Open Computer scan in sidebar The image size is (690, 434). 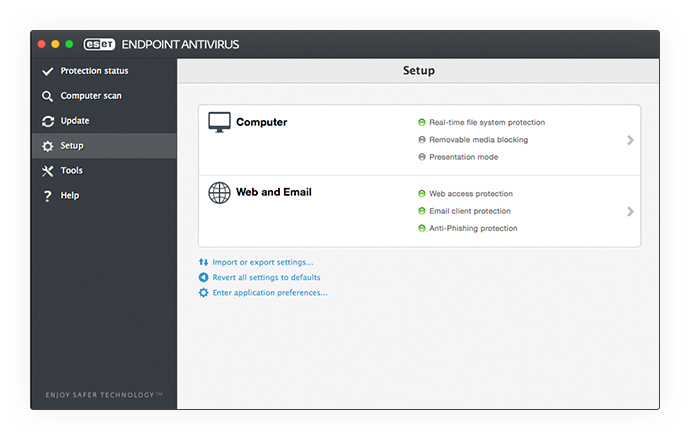pyautogui.click(x=104, y=96)
